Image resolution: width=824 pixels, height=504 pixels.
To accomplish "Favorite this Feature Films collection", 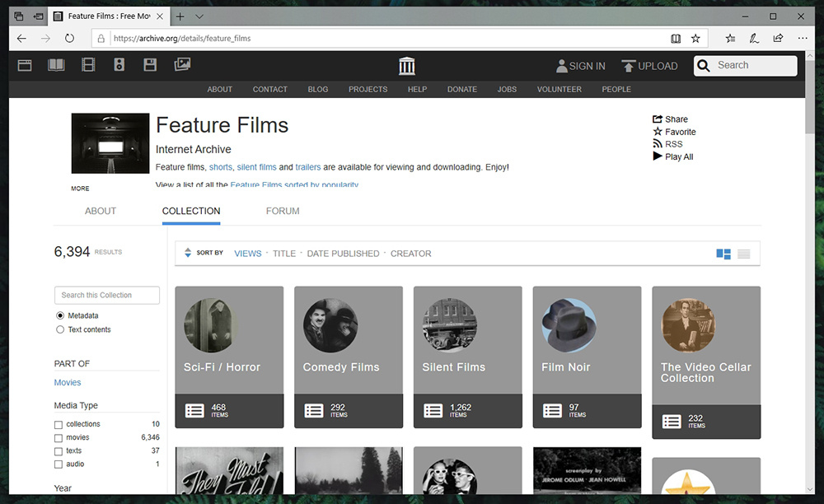I will pyautogui.click(x=674, y=132).
